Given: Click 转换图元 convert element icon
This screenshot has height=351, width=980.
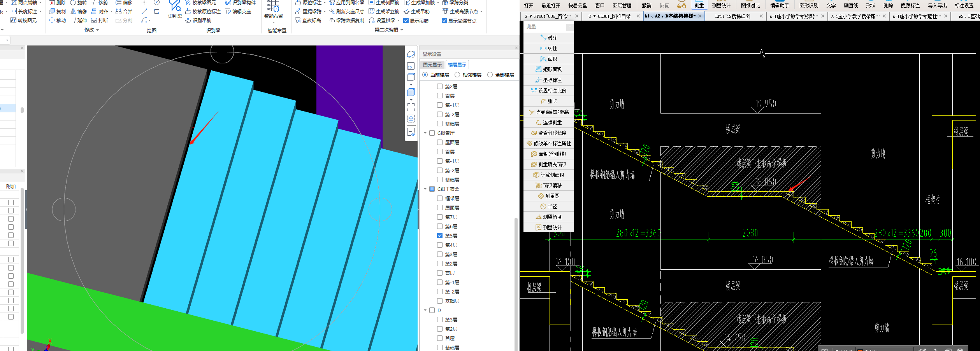Looking at the screenshot, I should click(x=24, y=20).
